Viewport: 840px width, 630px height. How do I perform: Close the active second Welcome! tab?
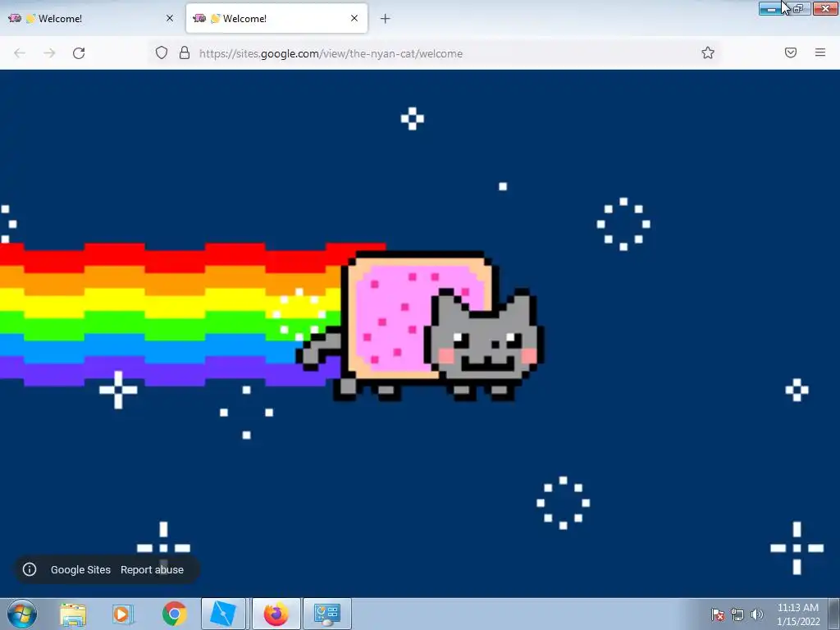coord(354,18)
